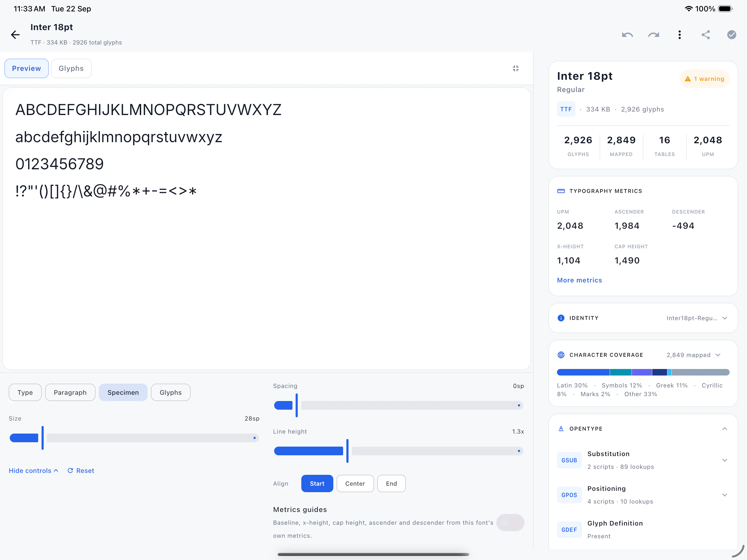This screenshot has width=747, height=560.
Task: Set alignment to Center
Action: pyautogui.click(x=355, y=483)
